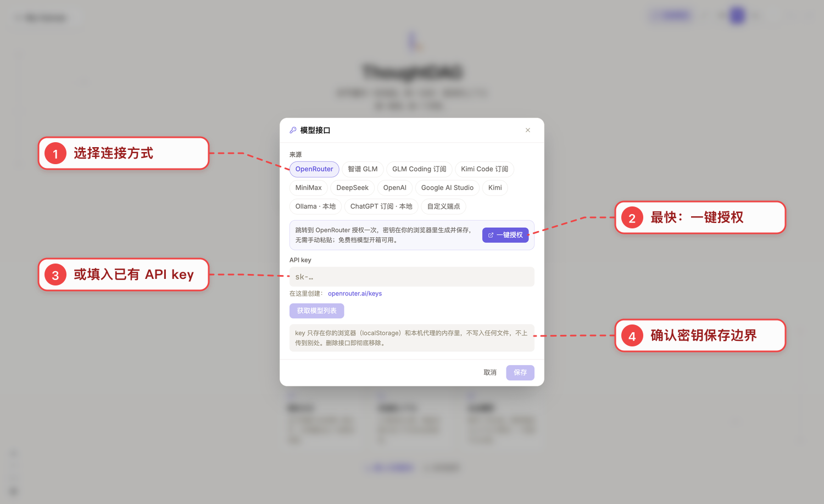Click the localStorage key storage notice text

pyautogui.click(x=411, y=338)
